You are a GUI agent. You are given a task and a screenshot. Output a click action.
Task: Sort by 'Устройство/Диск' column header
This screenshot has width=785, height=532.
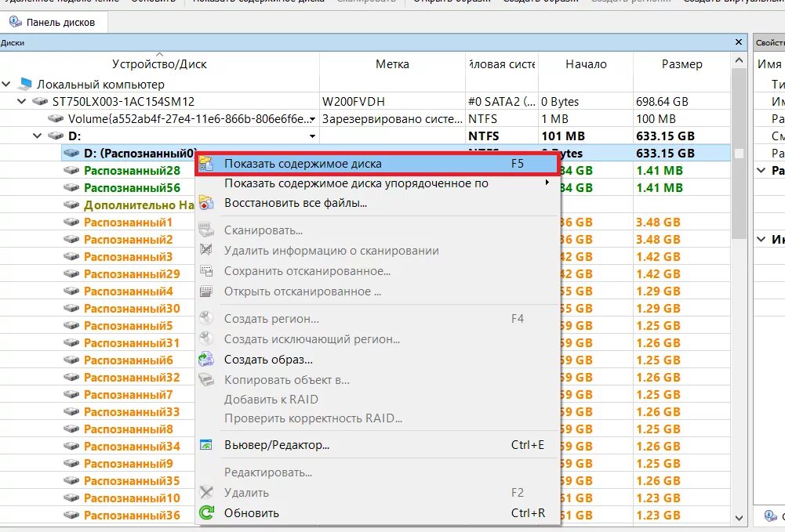(159, 64)
